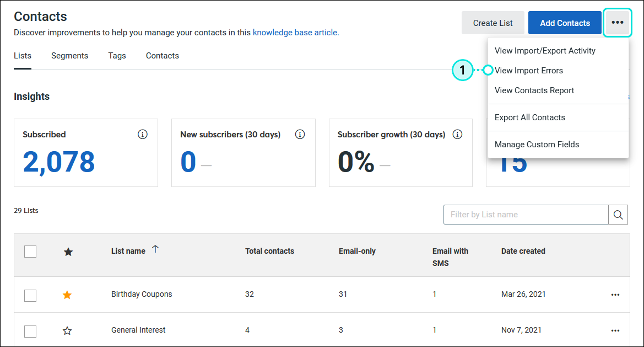This screenshot has height=347, width=644.
Task: Choose View Import Errors
Action: point(529,70)
